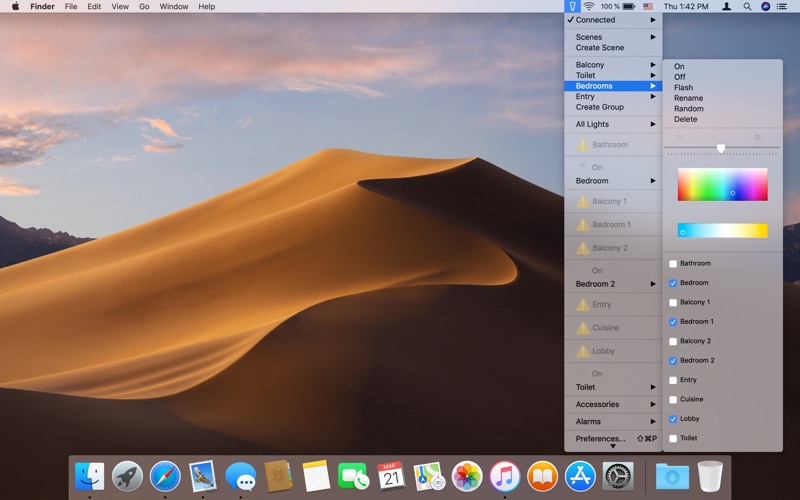This screenshot has height=500, width=800.
Task: Uncheck the Lobby checkbox
Action: point(673,419)
